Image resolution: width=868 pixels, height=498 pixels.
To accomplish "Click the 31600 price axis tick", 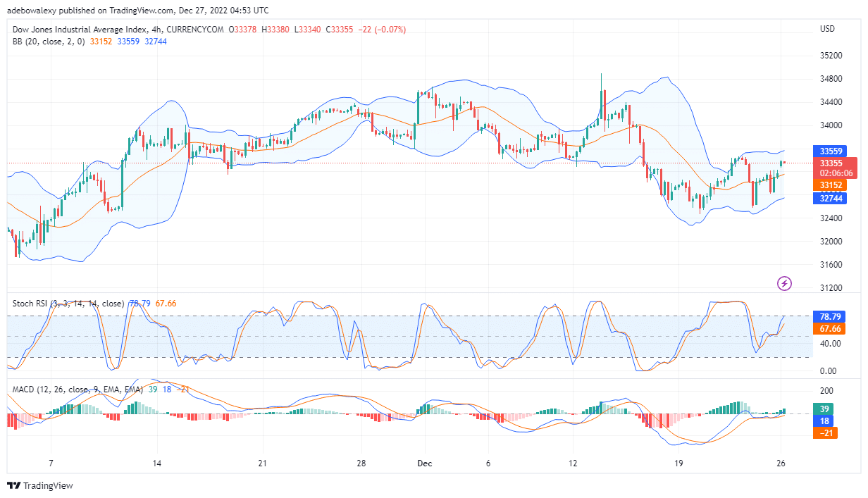I will point(831,265).
